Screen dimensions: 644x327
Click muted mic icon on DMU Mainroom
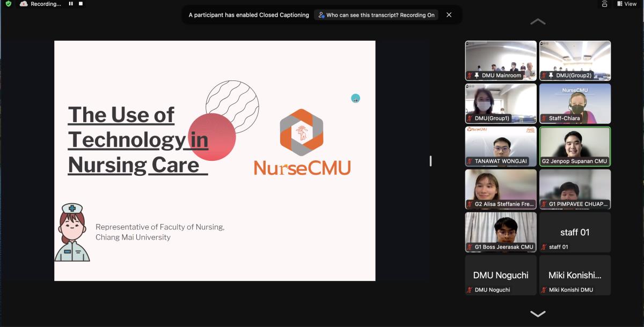tap(470, 76)
